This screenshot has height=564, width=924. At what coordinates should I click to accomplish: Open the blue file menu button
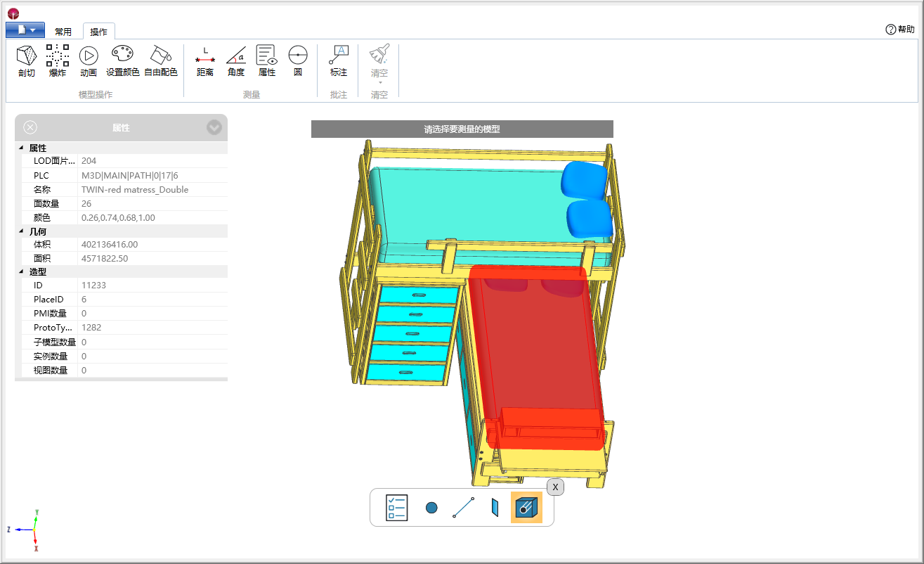pos(25,30)
